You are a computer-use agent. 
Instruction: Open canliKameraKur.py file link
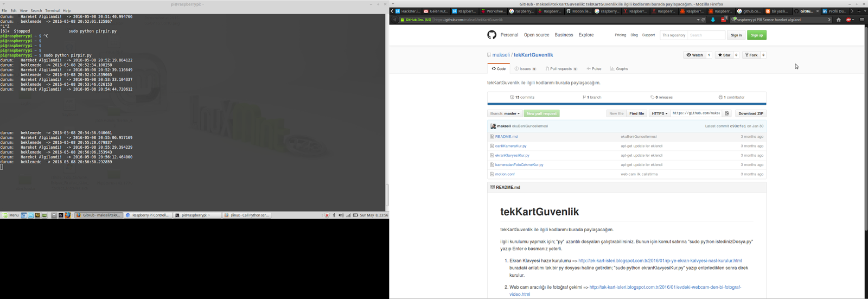pos(510,146)
